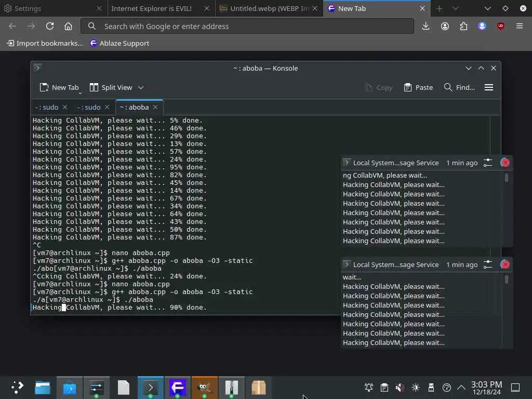The width and height of the screenshot is (532, 399).
Task: Reload the current browser page
Action: 50,26
